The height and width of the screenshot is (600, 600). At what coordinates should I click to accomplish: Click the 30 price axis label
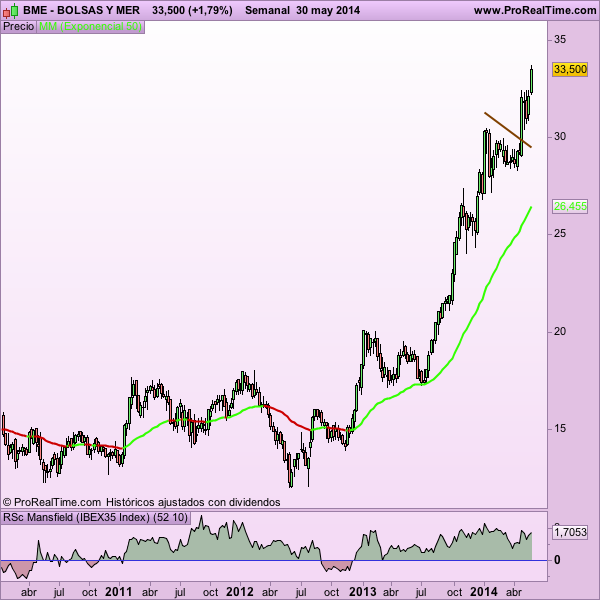(559, 137)
